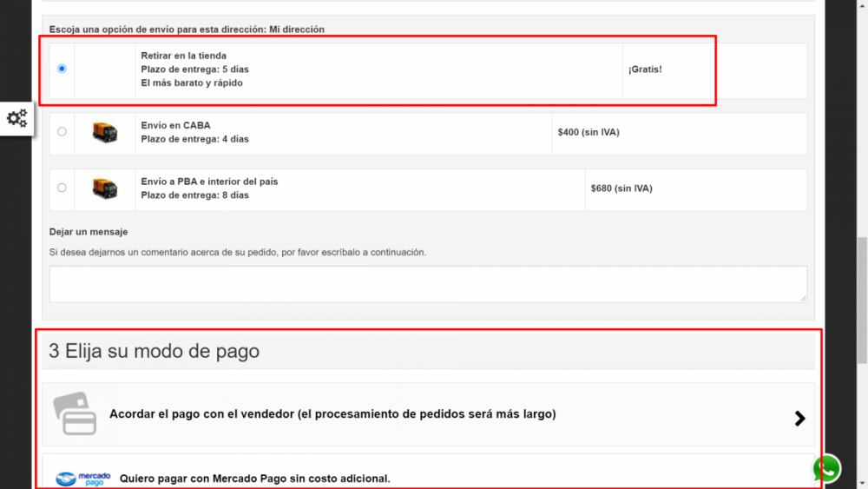Click the $400 (sin IVA) price
The width and height of the screenshot is (868, 489).
[x=588, y=133]
